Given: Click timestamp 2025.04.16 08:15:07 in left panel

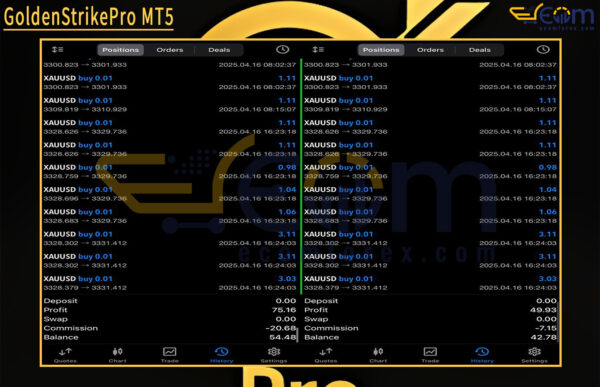Looking at the screenshot, I should tap(258, 109).
